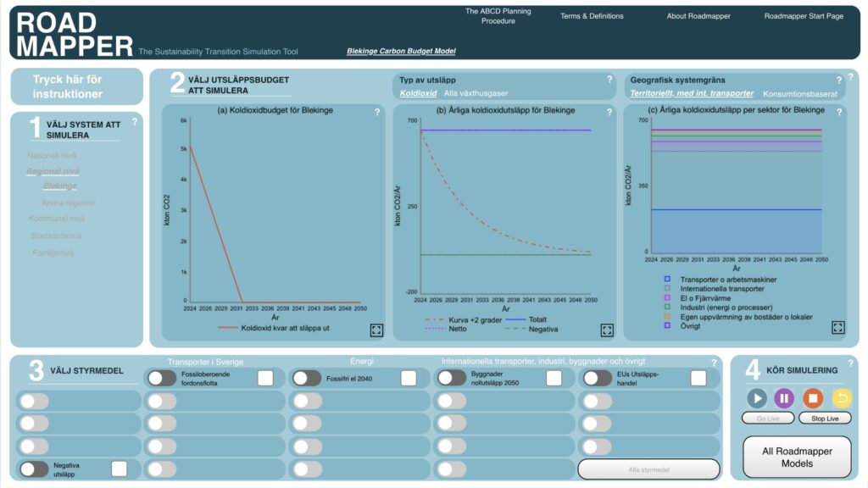Open Terms & Definitions in top menu
Screen dimensions: 868x488
(592, 16)
